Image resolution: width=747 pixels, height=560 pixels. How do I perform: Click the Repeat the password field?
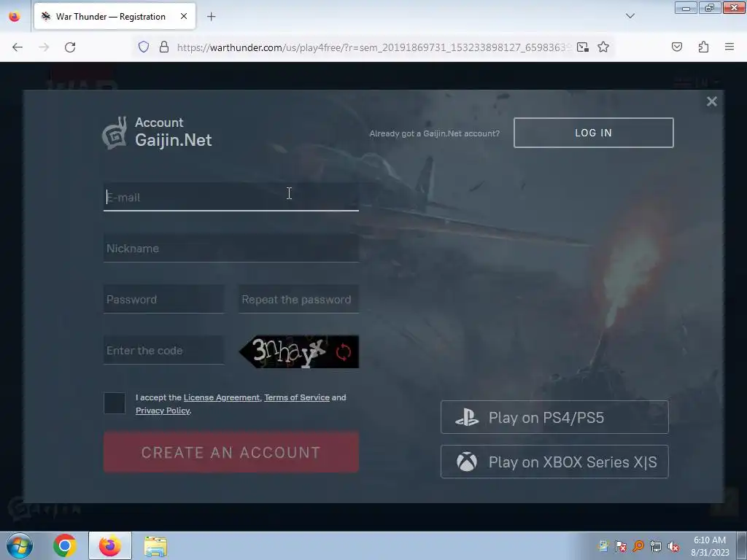coord(298,299)
